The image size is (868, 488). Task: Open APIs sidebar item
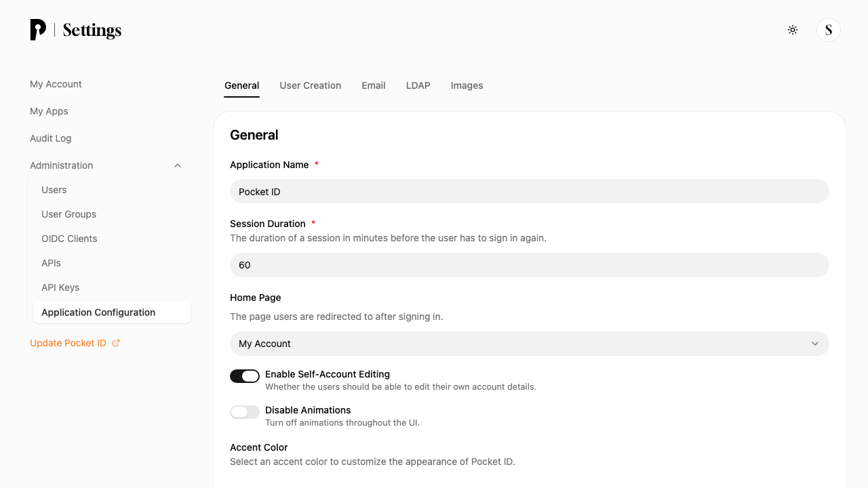point(51,263)
